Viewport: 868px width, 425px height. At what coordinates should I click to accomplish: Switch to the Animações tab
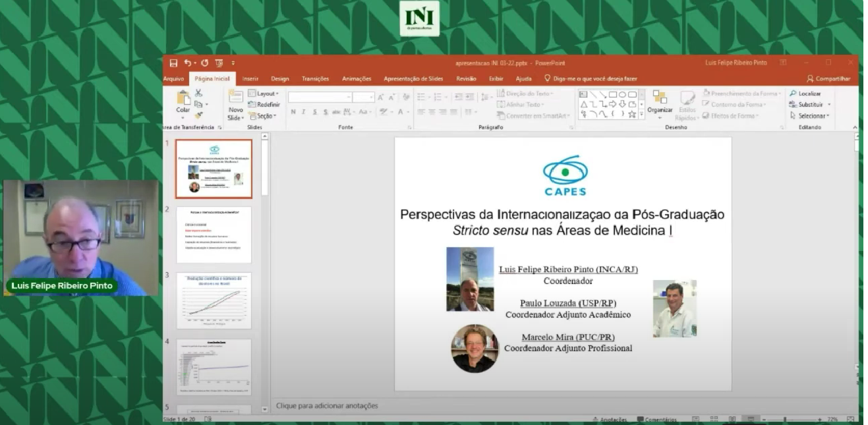pos(357,78)
